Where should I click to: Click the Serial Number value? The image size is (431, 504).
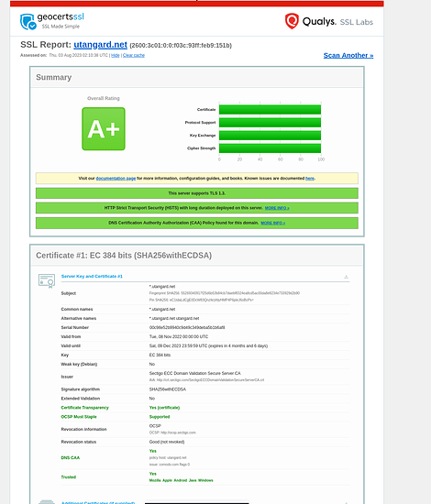tap(187, 327)
